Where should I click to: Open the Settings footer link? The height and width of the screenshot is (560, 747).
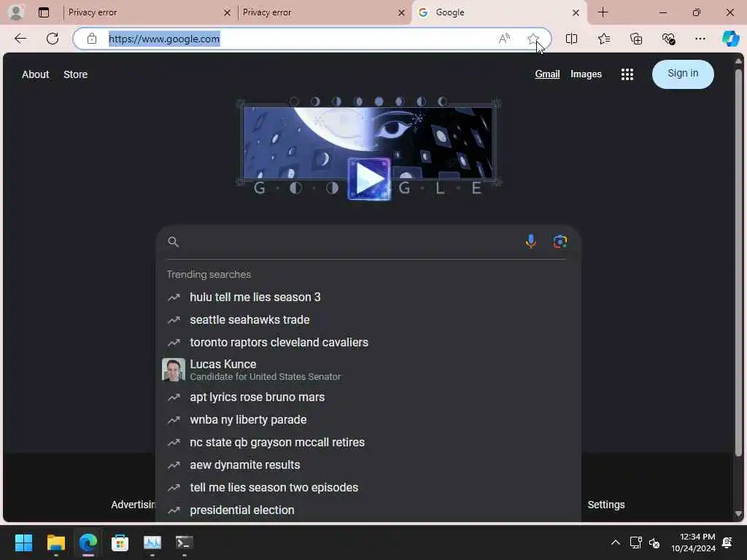[606, 505]
